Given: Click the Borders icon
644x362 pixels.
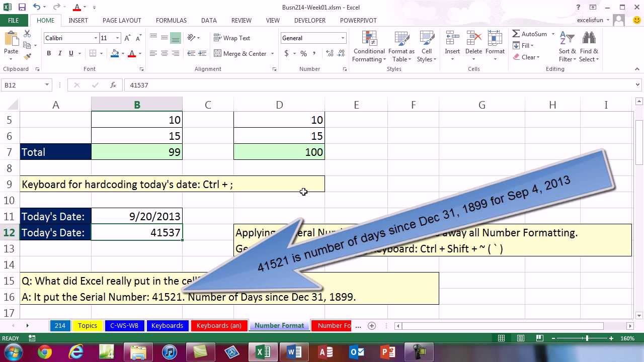Looking at the screenshot, I should (93, 53).
